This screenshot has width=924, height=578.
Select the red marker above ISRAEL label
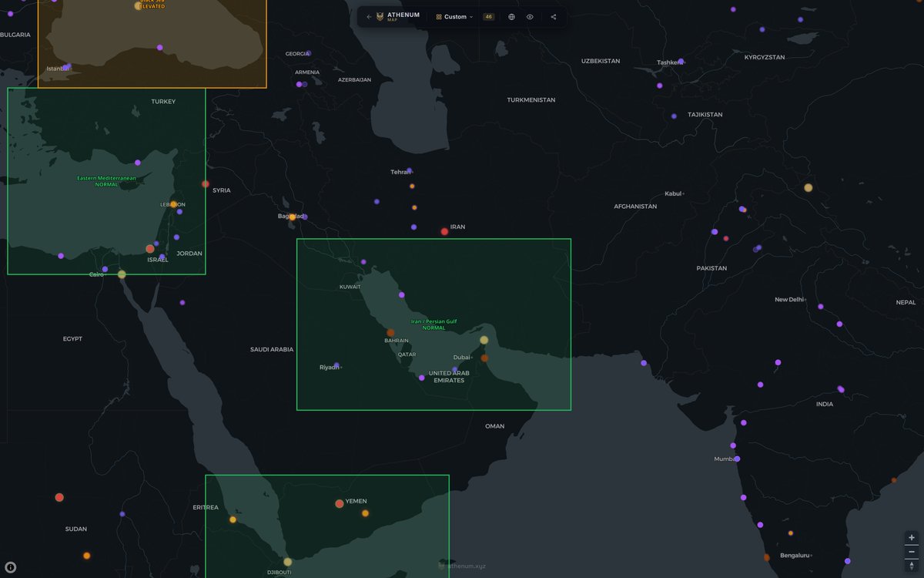click(150, 249)
